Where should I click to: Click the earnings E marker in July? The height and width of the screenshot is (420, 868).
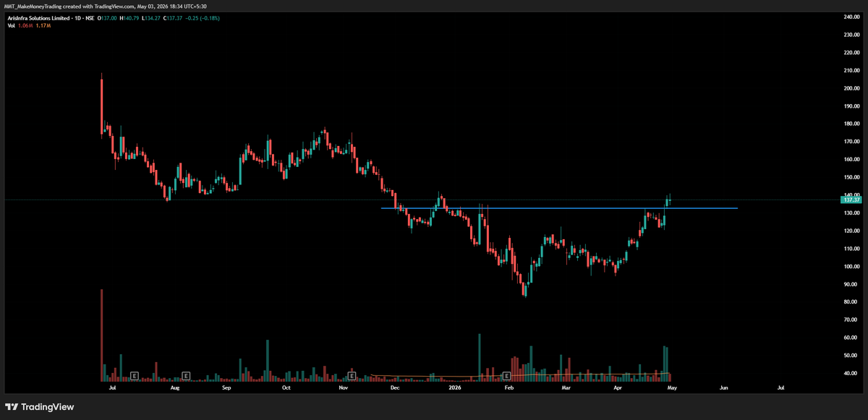pyautogui.click(x=135, y=376)
